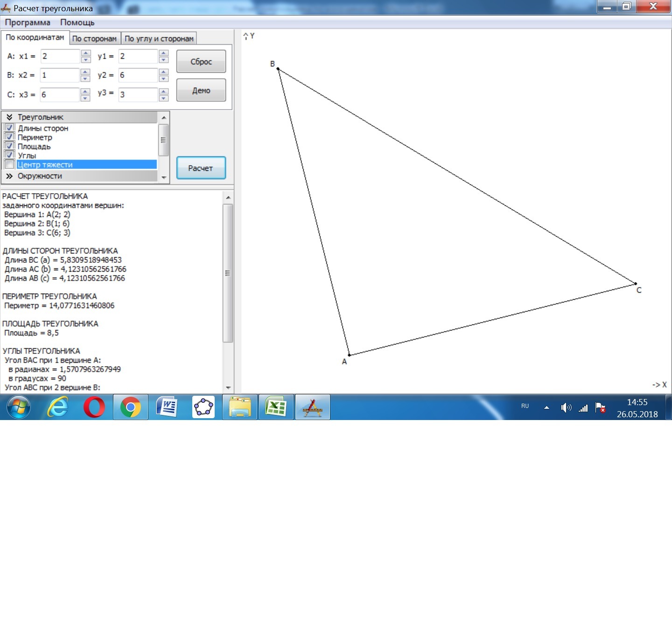The width and height of the screenshot is (672, 631).
Task: Collapse the Треугольник group
Action: (x=9, y=117)
